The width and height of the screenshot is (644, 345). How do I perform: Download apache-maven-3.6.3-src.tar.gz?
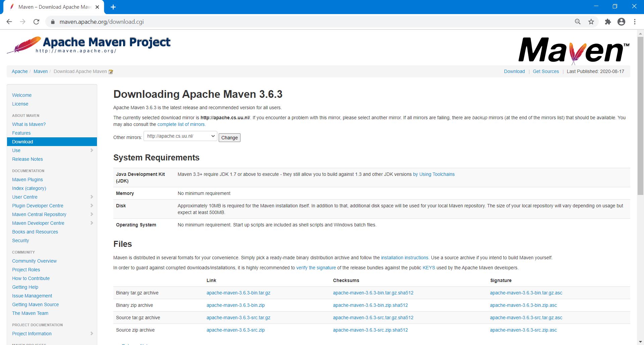click(238, 318)
